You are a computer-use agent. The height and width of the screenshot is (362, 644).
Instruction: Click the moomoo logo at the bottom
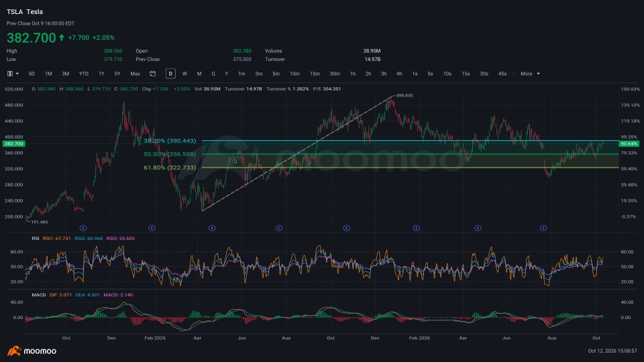point(32,351)
